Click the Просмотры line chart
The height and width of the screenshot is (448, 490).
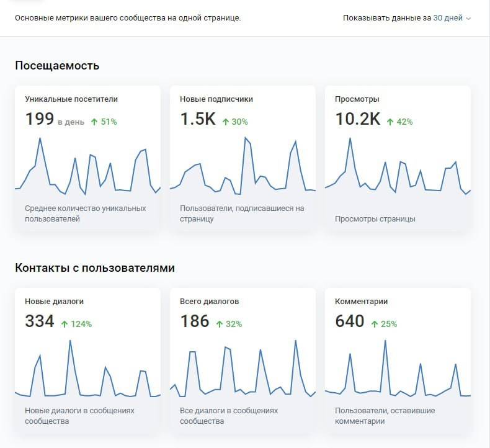coord(398,166)
